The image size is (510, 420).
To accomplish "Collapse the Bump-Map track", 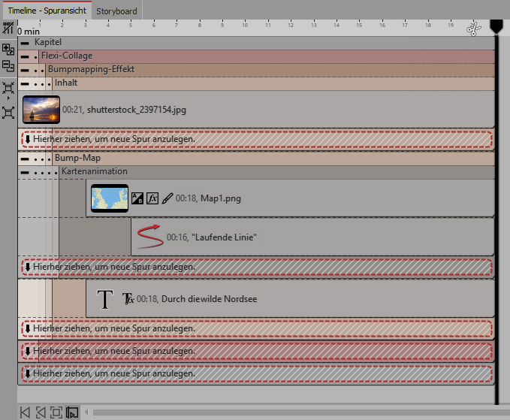I will (x=25, y=159).
